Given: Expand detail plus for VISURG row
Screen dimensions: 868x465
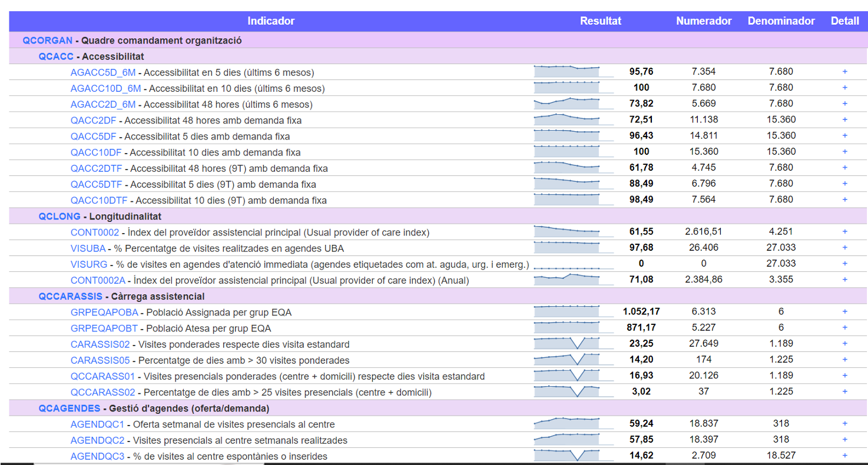Looking at the screenshot, I should [x=844, y=264].
